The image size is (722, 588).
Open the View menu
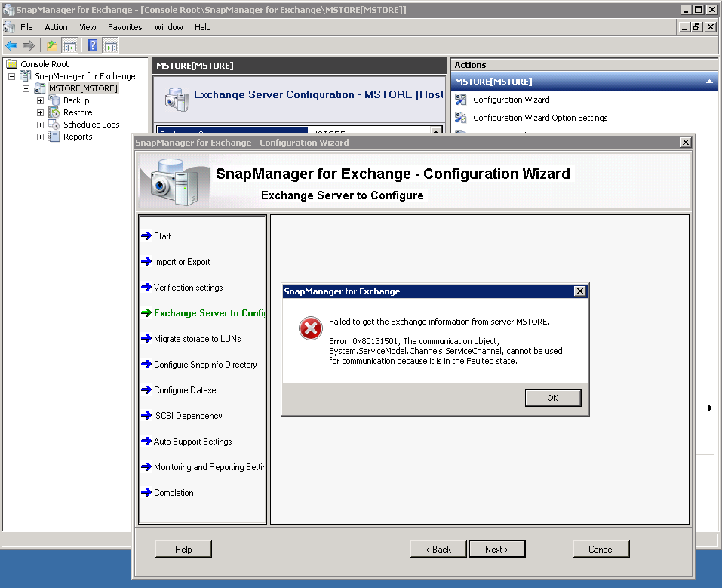tap(88, 27)
